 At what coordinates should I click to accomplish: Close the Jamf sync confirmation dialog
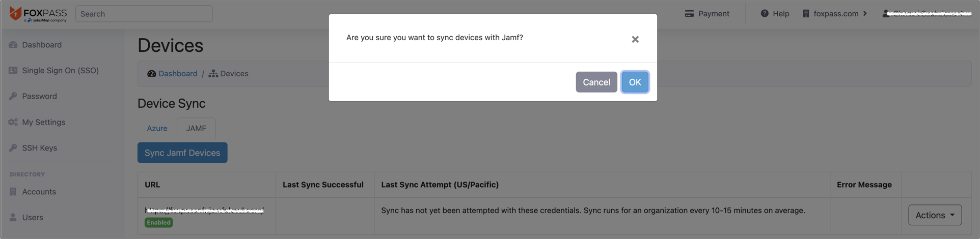[x=635, y=39]
